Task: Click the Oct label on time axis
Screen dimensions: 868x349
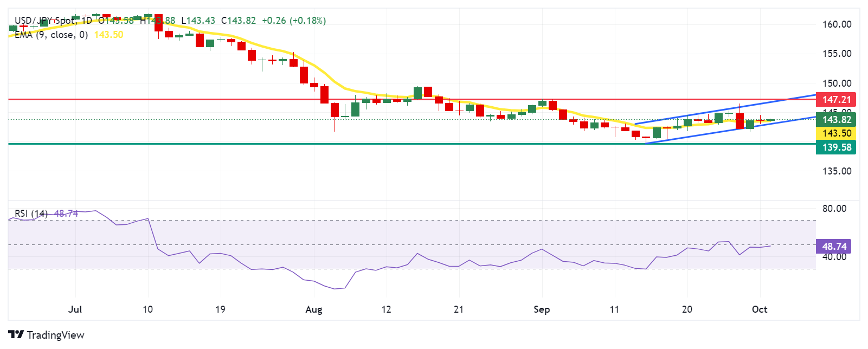Action: 760,309
